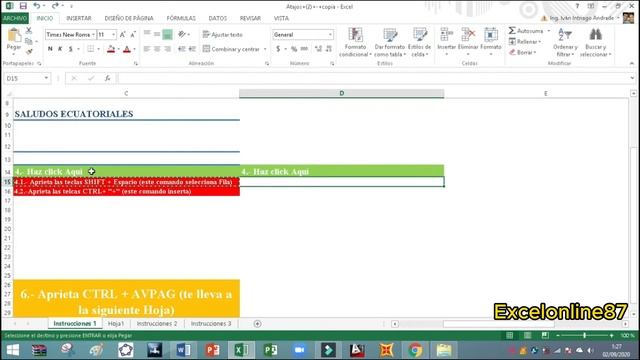640x360 pixels.
Task: Open the Instrucciones 3 sheet tab
Action: (x=211, y=324)
